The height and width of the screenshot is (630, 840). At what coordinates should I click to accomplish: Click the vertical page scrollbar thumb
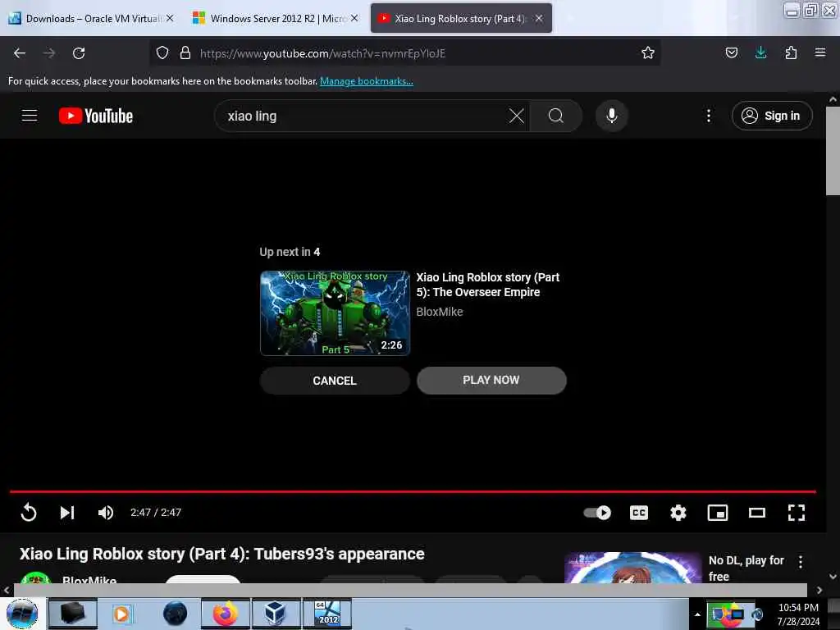click(x=833, y=151)
